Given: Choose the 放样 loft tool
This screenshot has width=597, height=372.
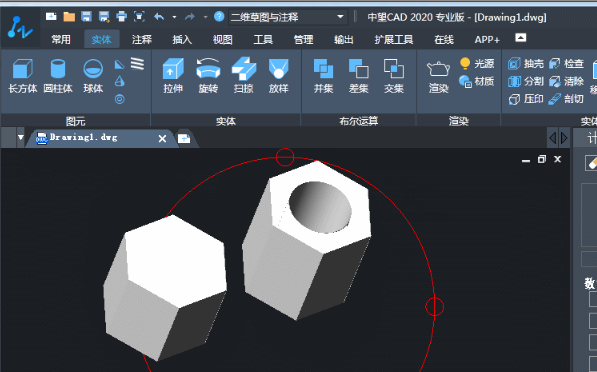Looking at the screenshot, I should coord(279,76).
